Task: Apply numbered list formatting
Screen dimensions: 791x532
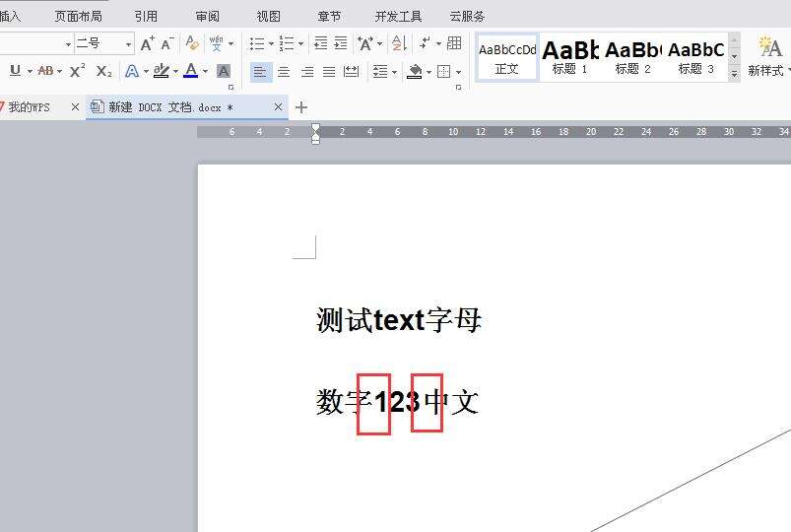Action: coord(287,44)
